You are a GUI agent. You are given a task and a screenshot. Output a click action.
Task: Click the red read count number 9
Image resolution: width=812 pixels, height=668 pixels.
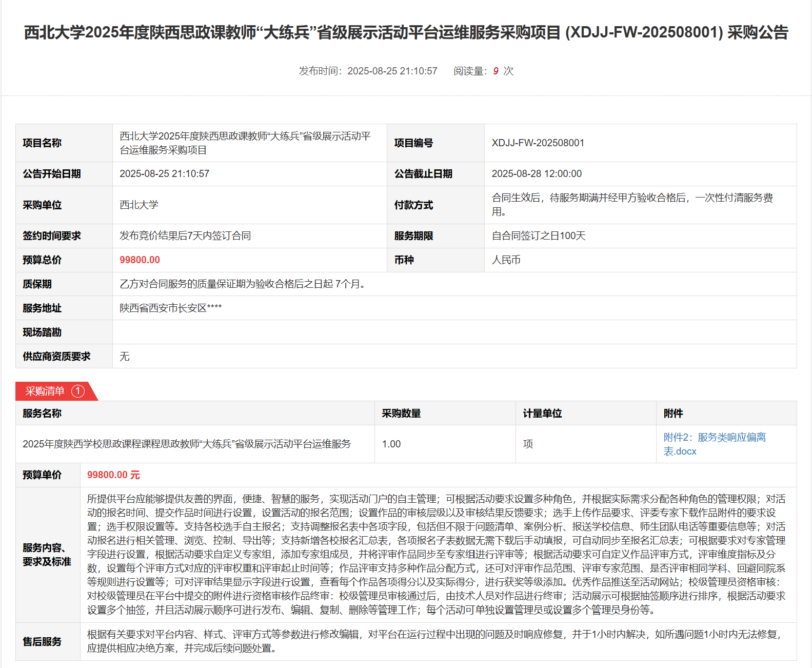496,71
